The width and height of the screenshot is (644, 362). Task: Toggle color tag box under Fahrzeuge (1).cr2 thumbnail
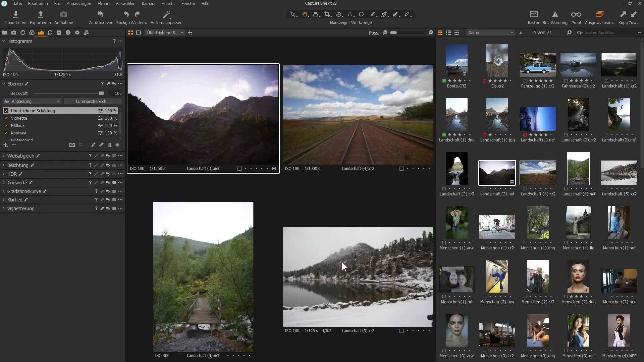pos(525,81)
